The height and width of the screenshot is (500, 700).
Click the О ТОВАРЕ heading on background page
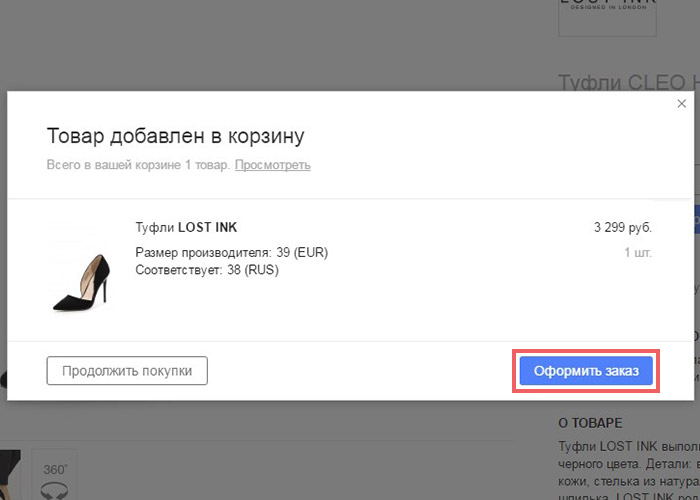[x=590, y=423]
